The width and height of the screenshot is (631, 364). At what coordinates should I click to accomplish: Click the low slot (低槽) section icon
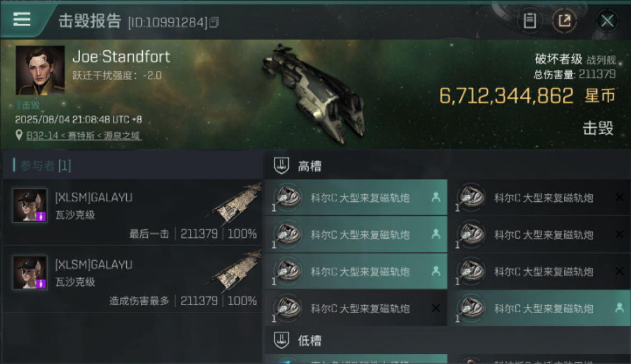pyautogui.click(x=281, y=341)
